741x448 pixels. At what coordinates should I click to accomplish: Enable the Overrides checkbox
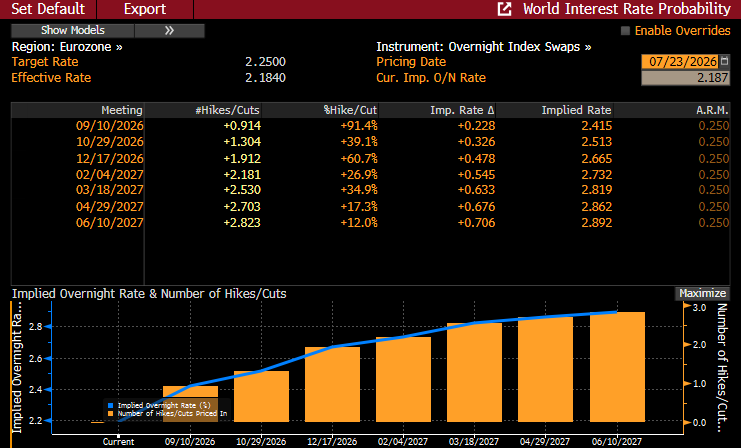click(x=625, y=31)
